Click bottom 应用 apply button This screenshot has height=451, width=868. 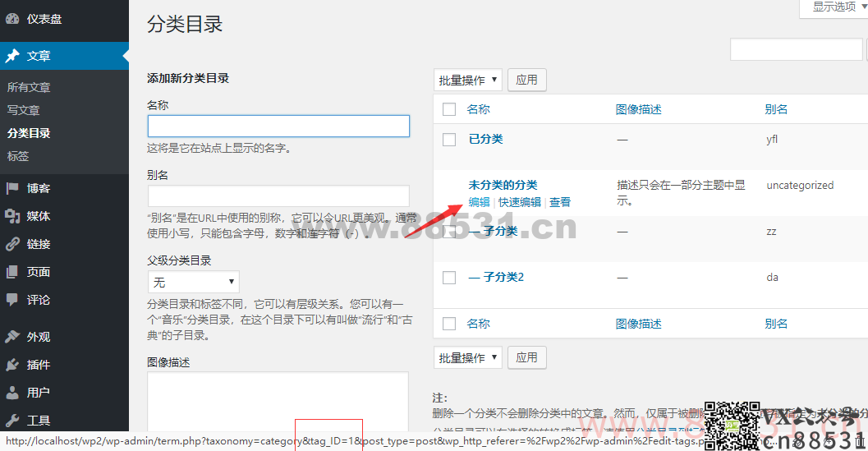coord(527,358)
